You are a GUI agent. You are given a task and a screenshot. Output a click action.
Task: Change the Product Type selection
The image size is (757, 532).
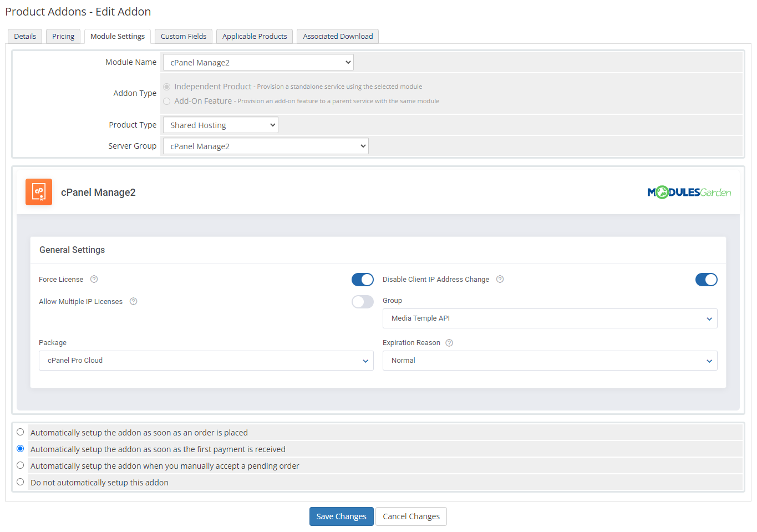(x=220, y=124)
